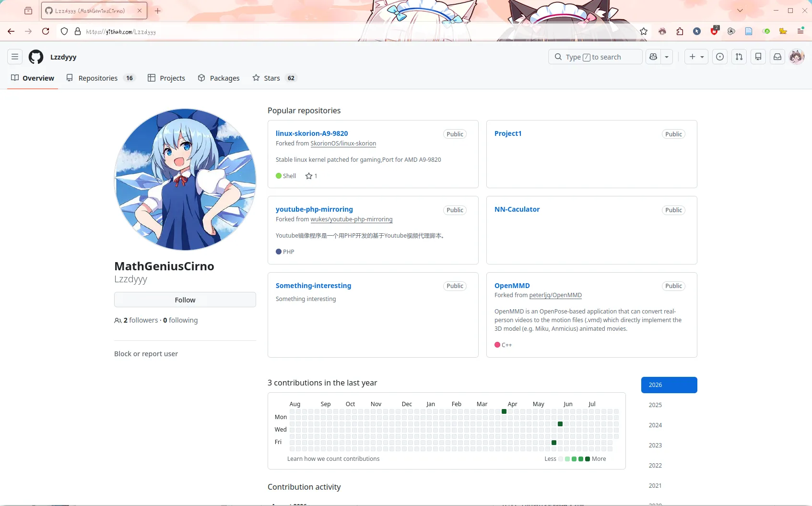Image resolution: width=812 pixels, height=506 pixels.
Task: Open the Firefox tracking protection shield
Action: coord(64,32)
